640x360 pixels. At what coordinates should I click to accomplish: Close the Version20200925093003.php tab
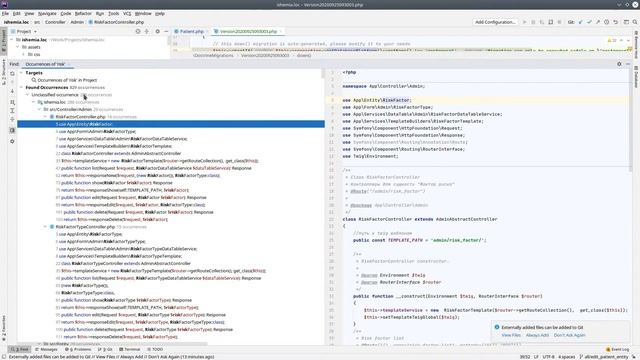[281, 31]
